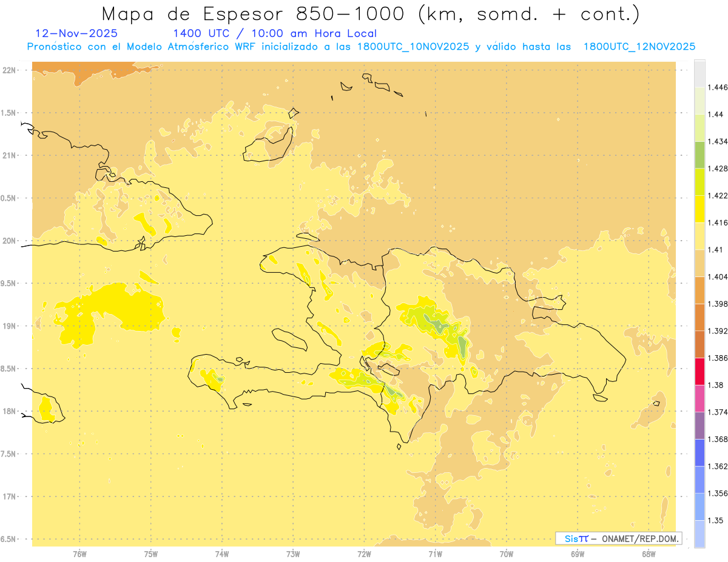The width and height of the screenshot is (728, 562).
Task: Click the '76W' longitude label
Action: pos(79,554)
